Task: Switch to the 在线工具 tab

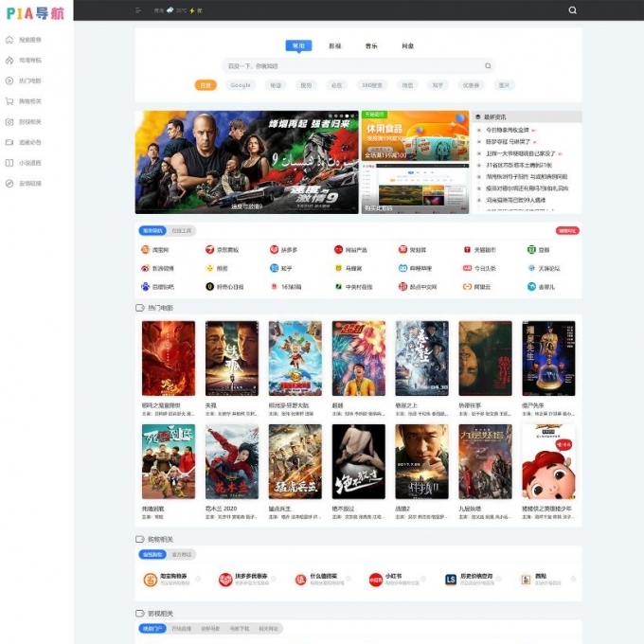Action: coord(182,231)
